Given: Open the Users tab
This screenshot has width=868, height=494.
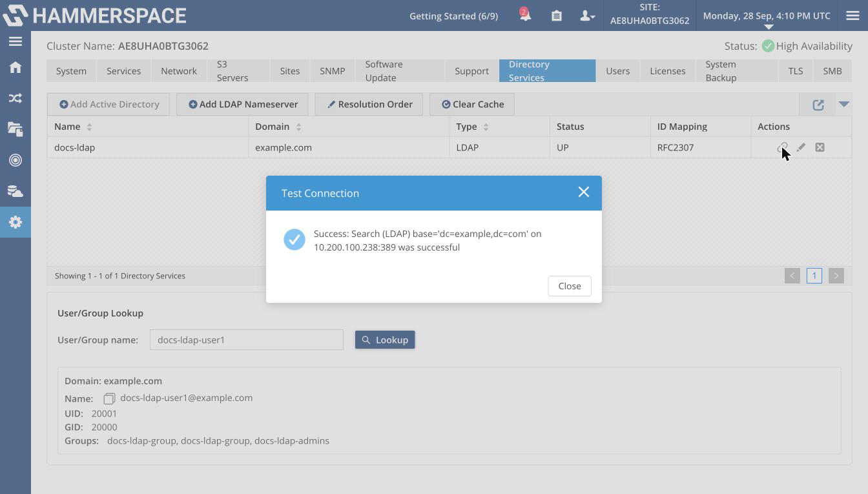Looking at the screenshot, I should (617, 71).
